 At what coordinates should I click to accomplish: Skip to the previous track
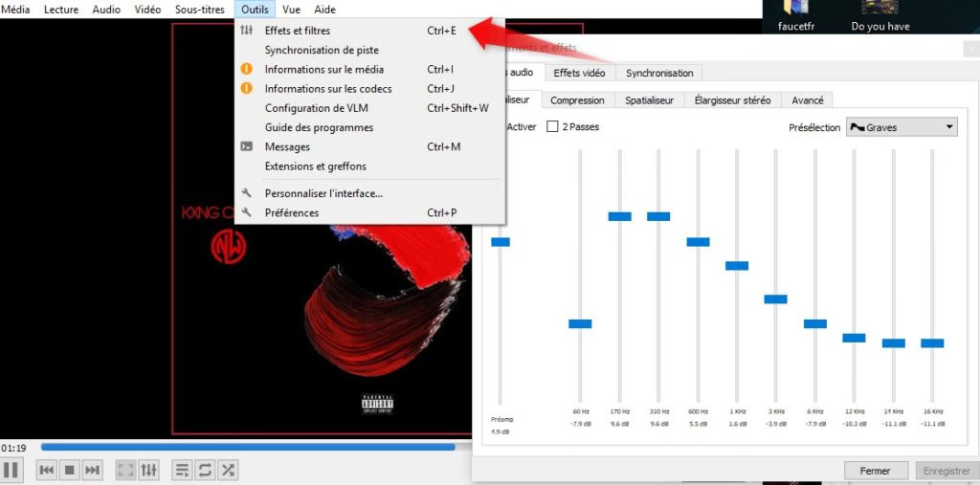coord(46,470)
